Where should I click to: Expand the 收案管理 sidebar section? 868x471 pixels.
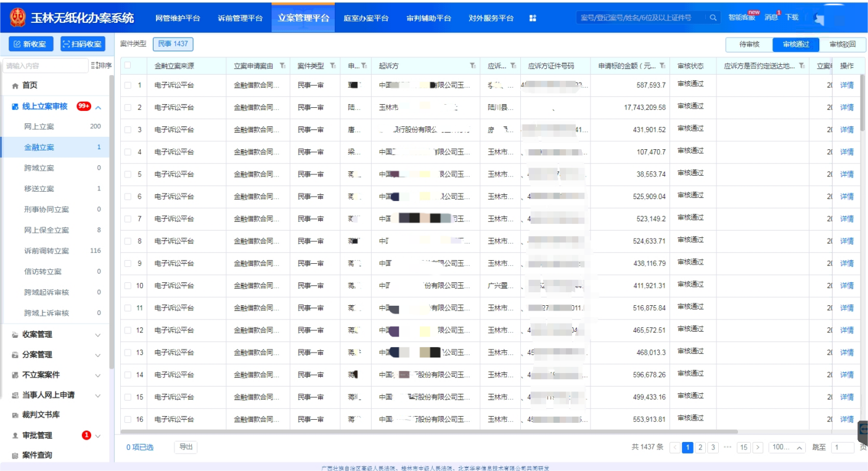[97, 335]
